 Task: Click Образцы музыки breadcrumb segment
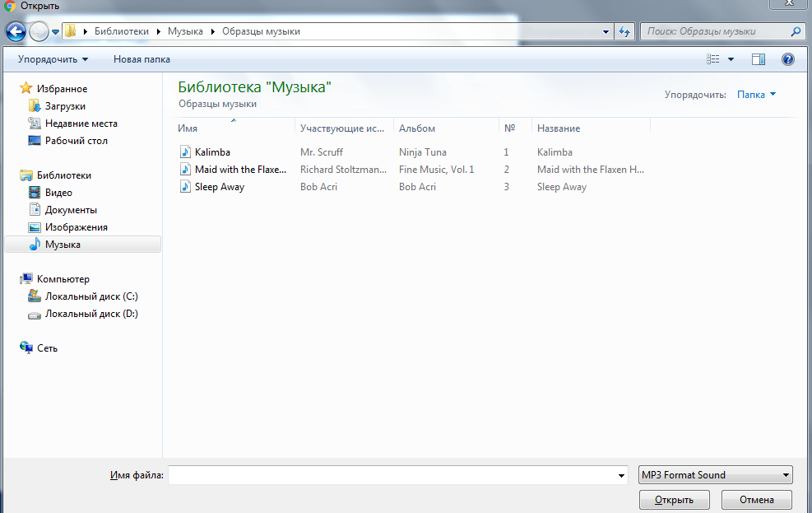(261, 31)
